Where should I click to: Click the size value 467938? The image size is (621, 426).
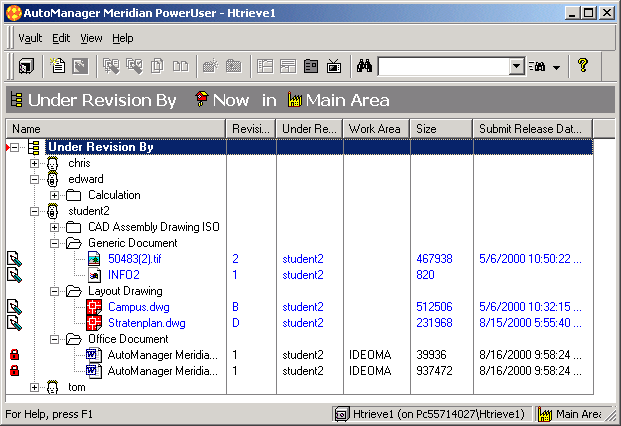[x=434, y=259]
